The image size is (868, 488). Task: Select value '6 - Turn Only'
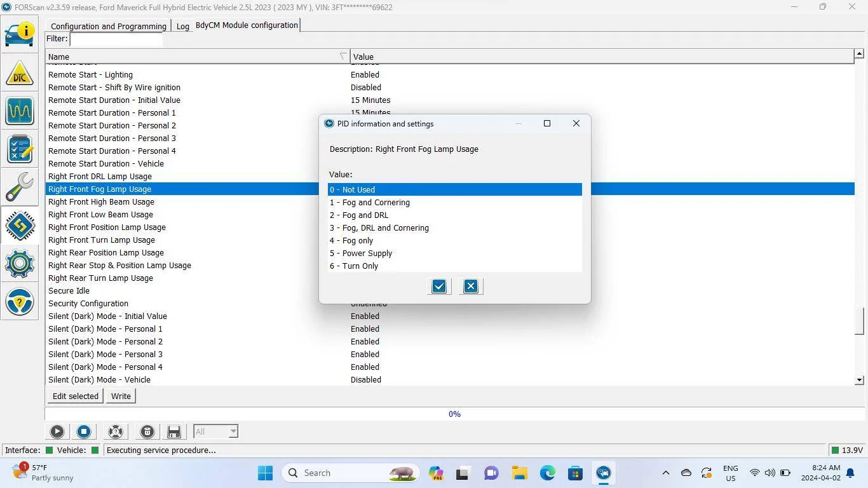[455, 266]
